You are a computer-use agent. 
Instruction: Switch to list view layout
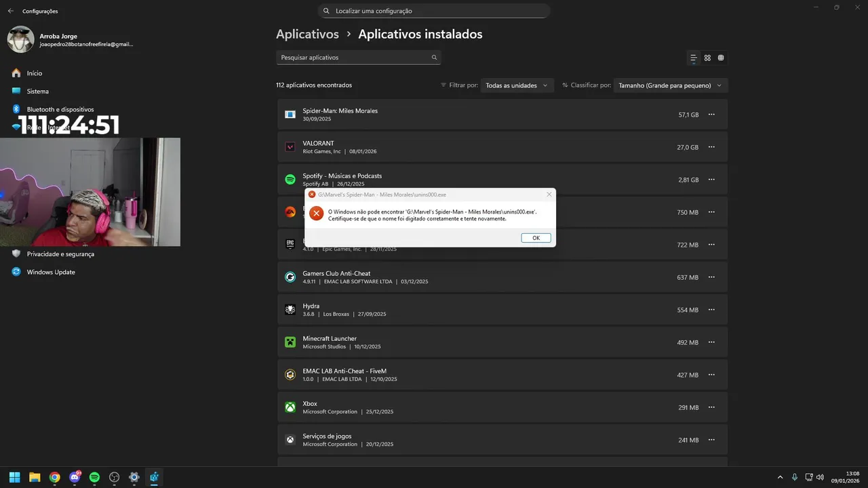coord(693,58)
